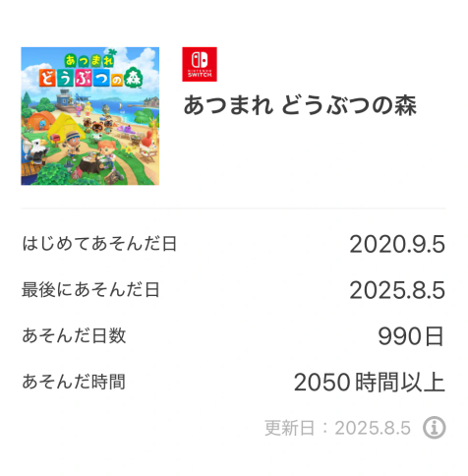Click the first played date 2020.9.5
Image resolution: width=468 pixels, height=476 pixels.
[397, 244]
